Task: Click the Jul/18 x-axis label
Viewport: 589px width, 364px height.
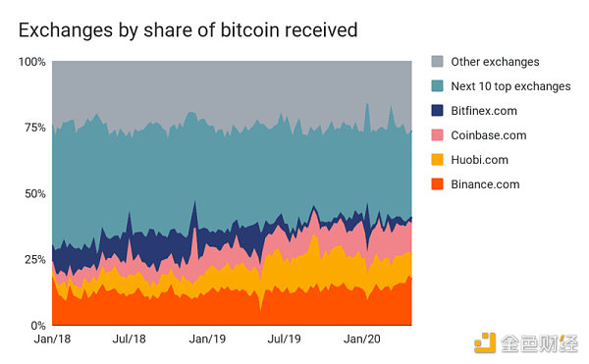Action: [x=129, y=338]
